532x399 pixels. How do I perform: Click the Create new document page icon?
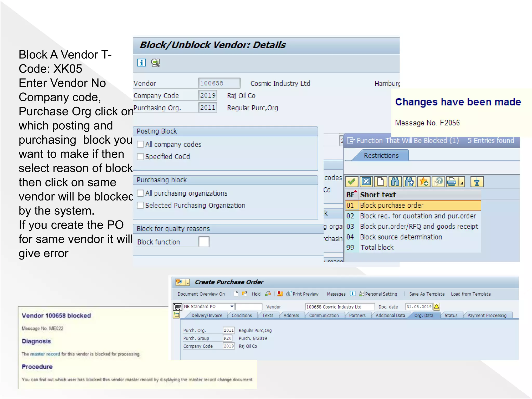[x=236, y=294]
